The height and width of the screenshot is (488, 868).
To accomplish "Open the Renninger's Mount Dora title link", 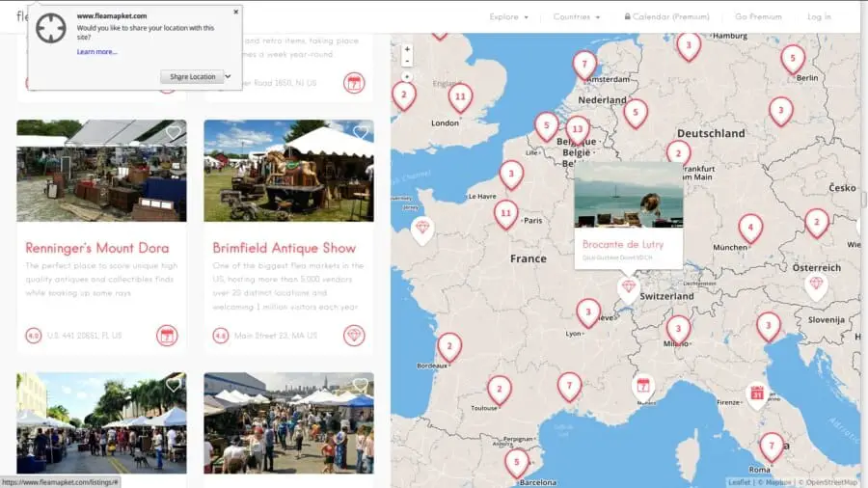I will click(x=97, y=248).
